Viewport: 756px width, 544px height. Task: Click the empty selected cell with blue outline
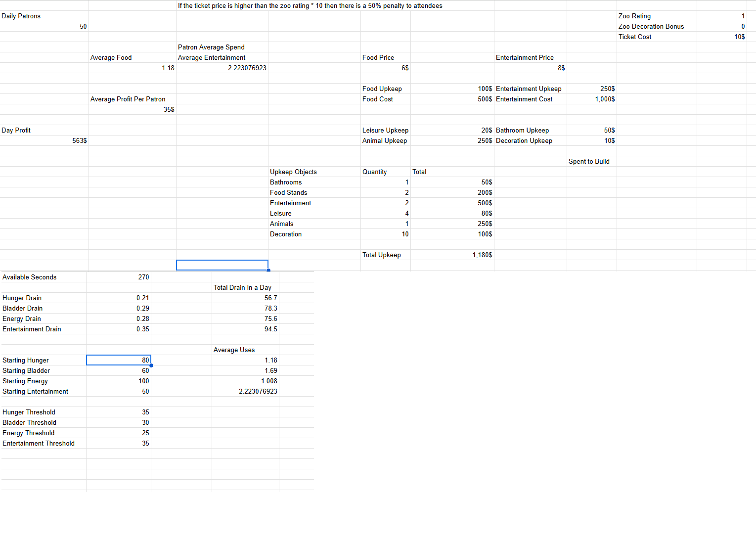pos(222,265)
